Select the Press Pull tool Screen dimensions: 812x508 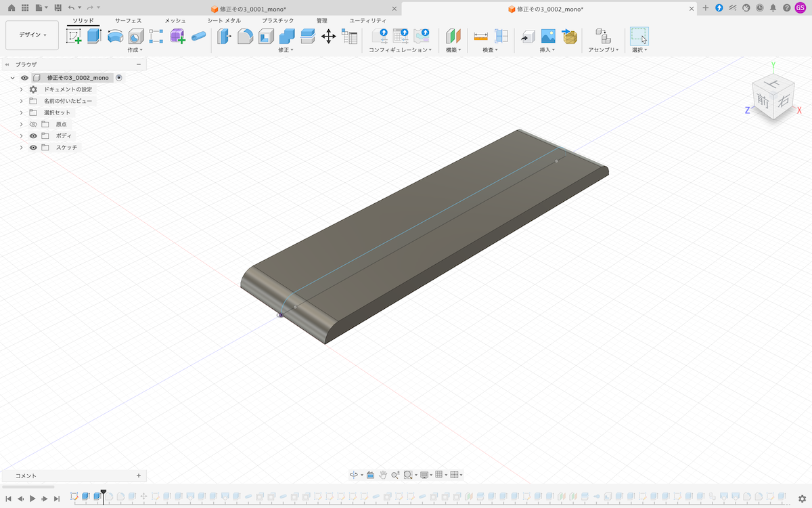tap(224, 37)
